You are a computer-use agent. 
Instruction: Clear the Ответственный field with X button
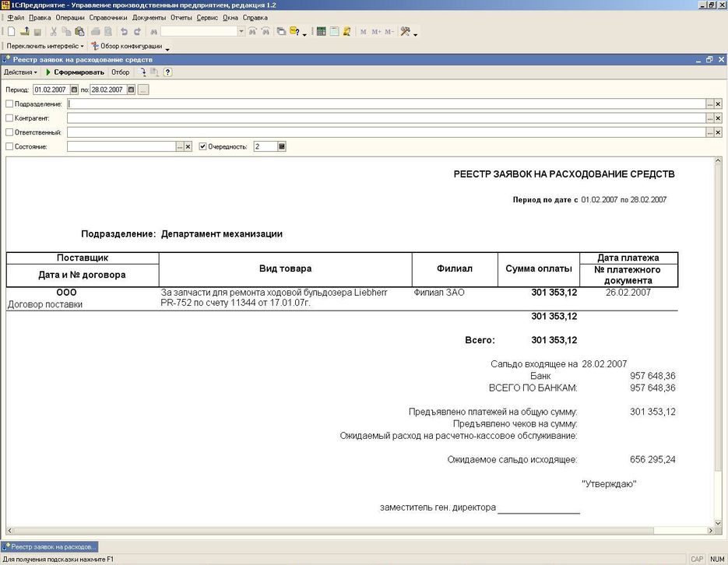coord(718,132)
